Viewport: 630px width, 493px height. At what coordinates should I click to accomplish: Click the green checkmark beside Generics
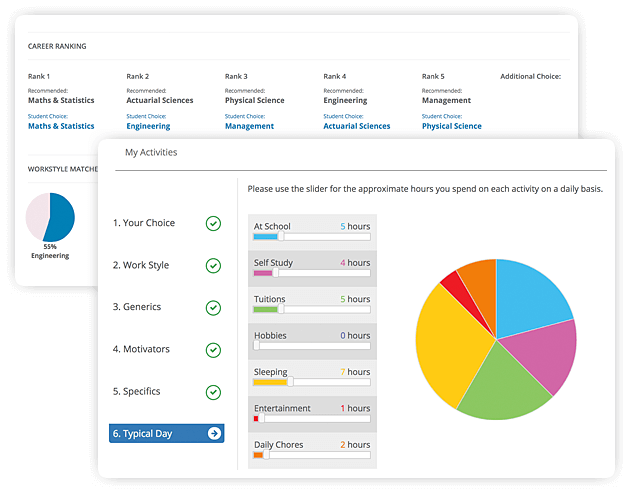tap(213, 307)
